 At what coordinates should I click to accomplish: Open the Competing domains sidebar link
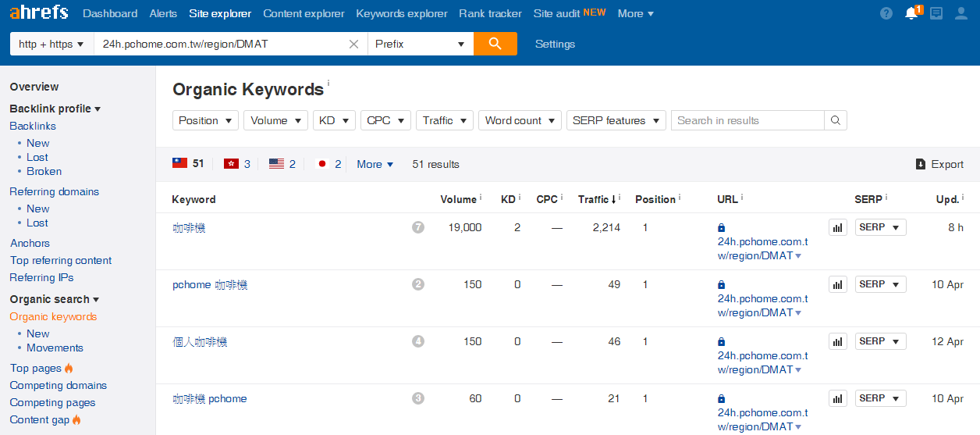(x=59, y=385)
